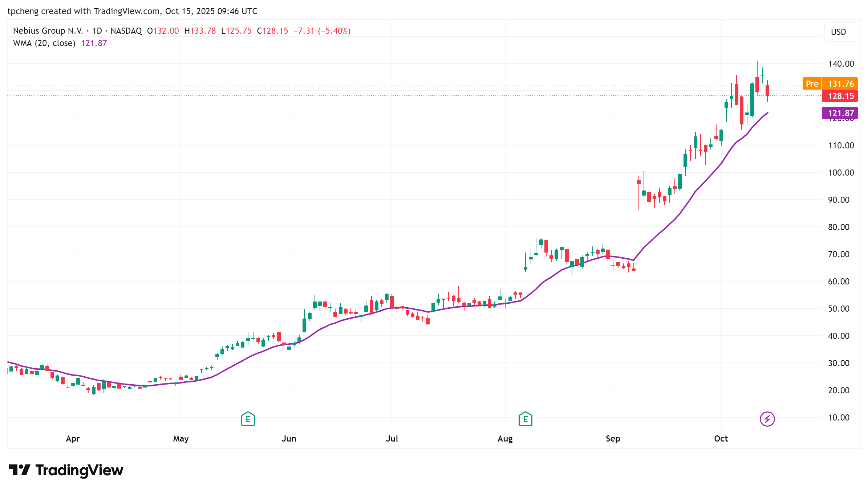Click the 140.00 price axis label
This screenshot has height=492, width=868.
pos(840,64)
